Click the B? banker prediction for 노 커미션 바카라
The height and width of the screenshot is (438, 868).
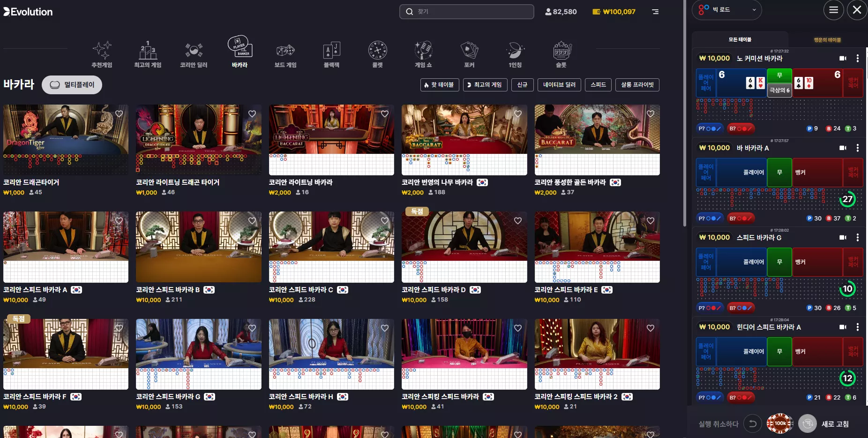click(x=741, y=128)
